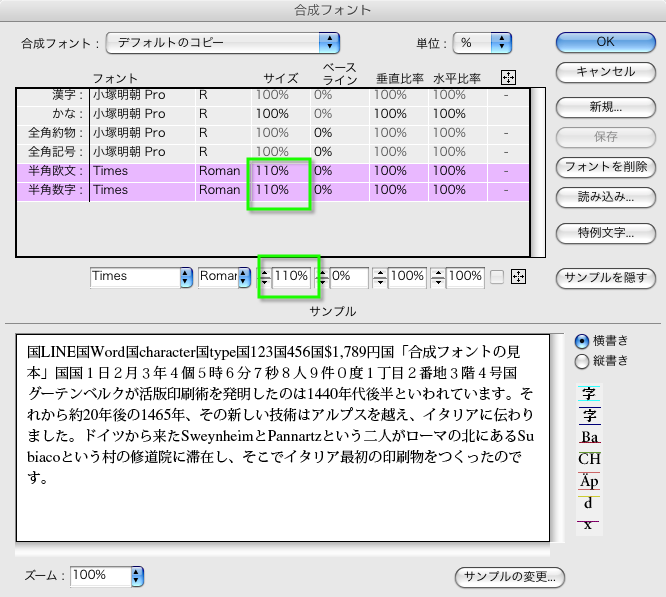
Task: Click the vertical scale 100% input field
Action: pos(407,277)
